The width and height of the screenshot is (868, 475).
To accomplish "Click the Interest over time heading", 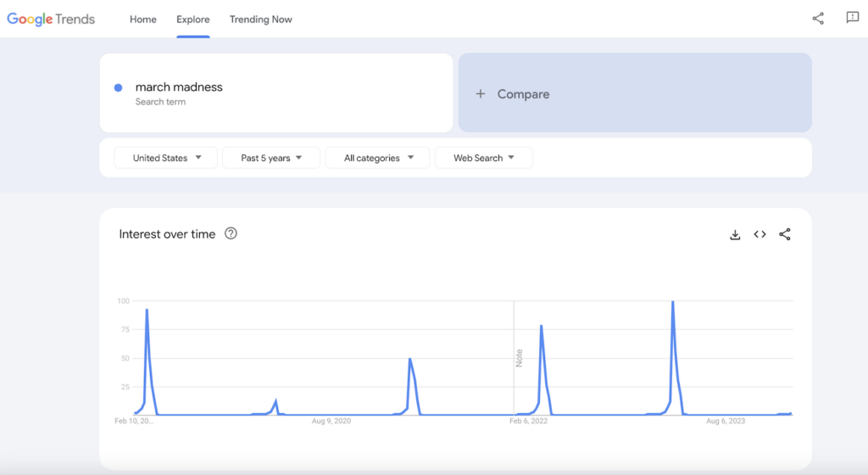I will (167, 234).
